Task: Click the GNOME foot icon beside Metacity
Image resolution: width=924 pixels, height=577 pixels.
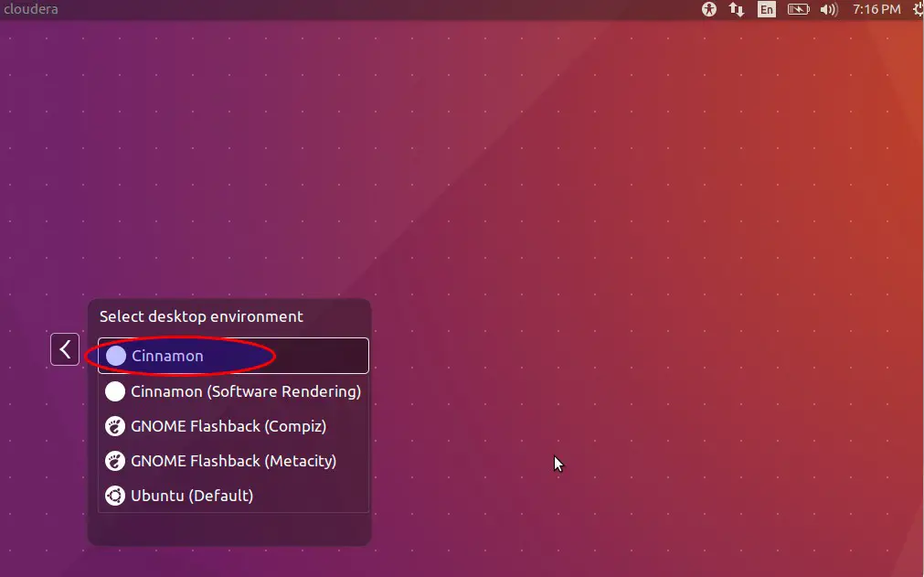Action: pos(115,461)
